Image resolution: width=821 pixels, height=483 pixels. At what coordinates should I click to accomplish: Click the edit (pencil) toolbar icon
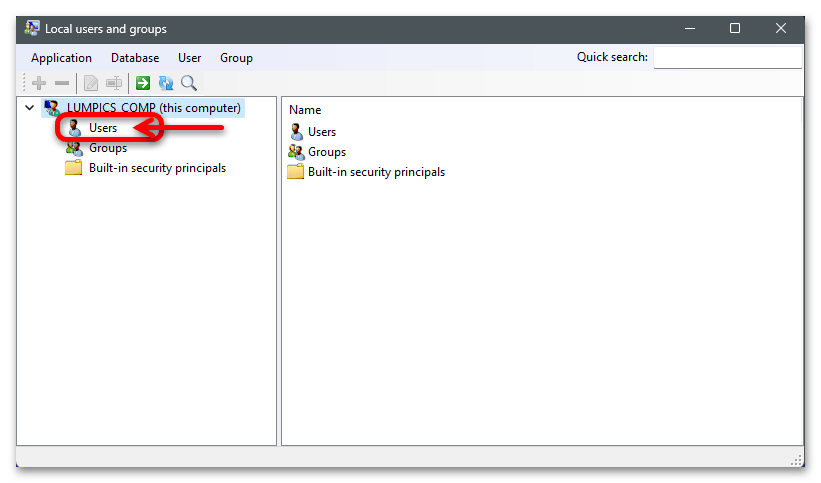(x=91, y=83)
